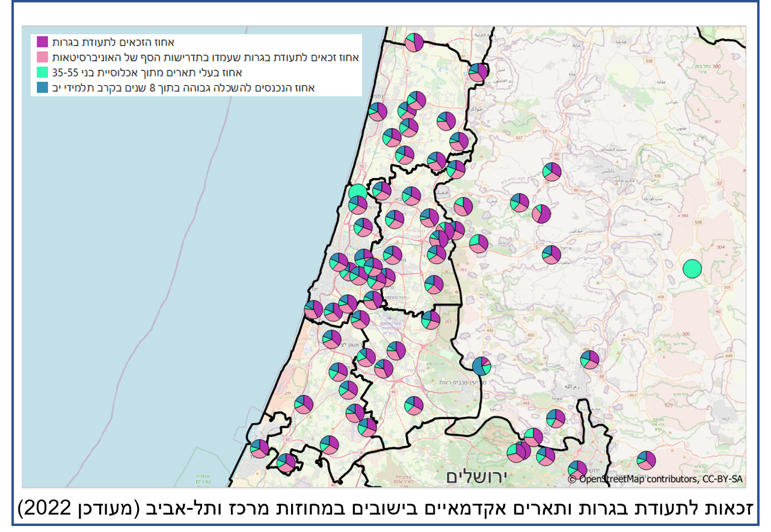Select the solid green circle marker on the coastline
Image resolution: width=771 pixels, height=532 pixels.
pyautogui.click(x=357, y=193)
